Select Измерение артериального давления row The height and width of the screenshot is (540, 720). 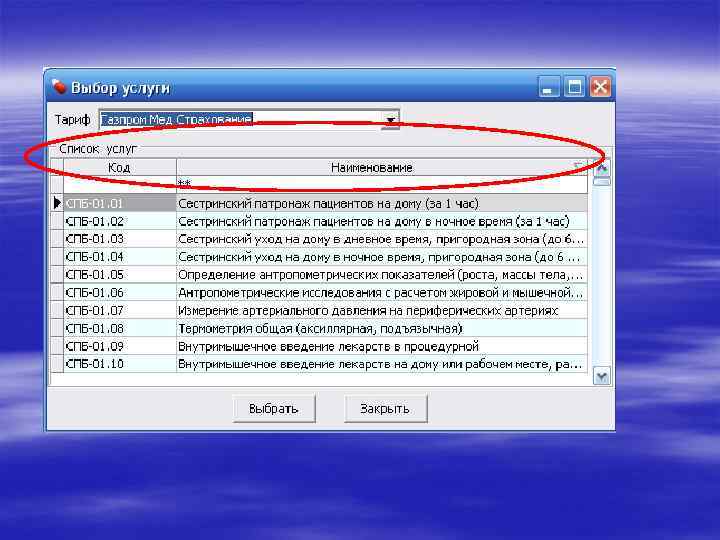click(x=382, y=310)
